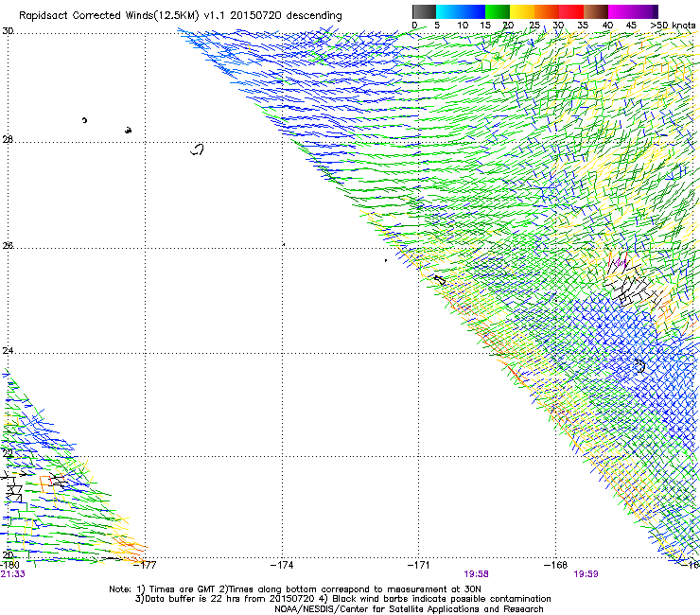The image size is (700, 615).
Task: Click the latitude label '28' on left axis
Action: coord(8,139)
